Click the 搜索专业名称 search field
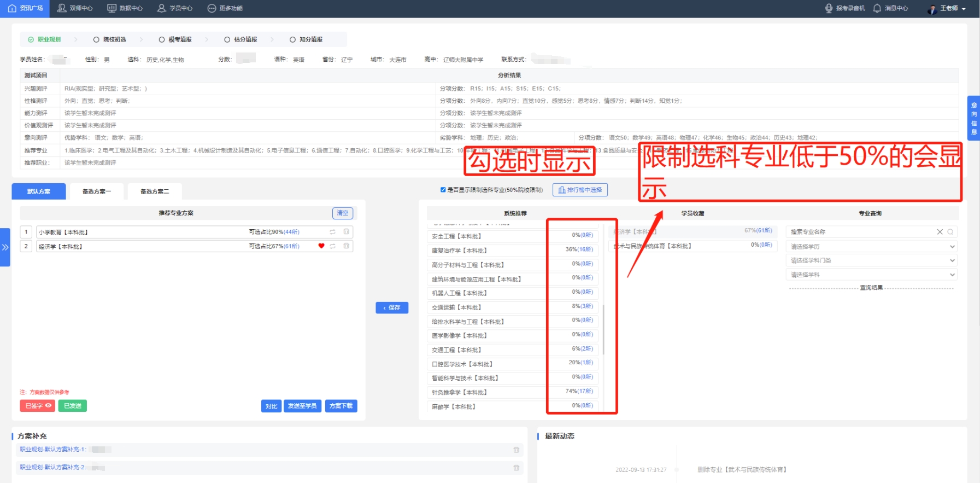 click(861, 232)
